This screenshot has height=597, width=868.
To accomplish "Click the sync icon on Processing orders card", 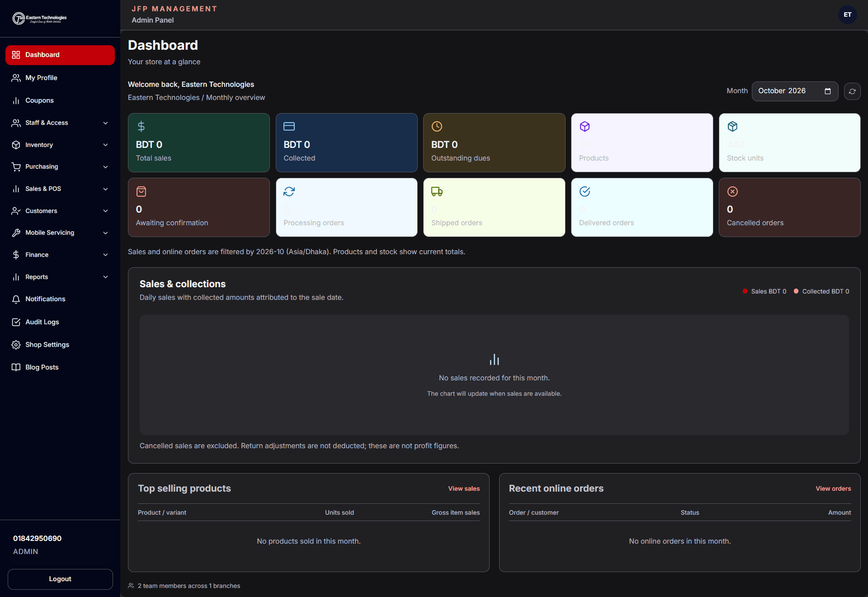I will (289, 191).
